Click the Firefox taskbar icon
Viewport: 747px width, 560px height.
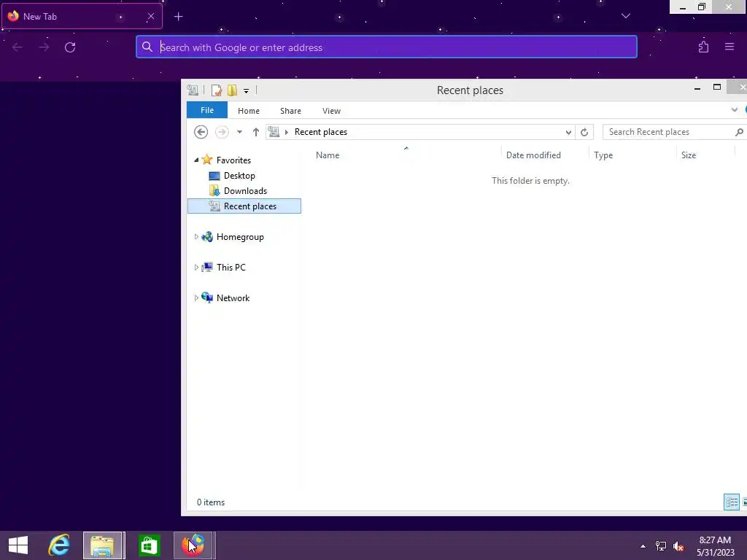(x=193, y=545)
